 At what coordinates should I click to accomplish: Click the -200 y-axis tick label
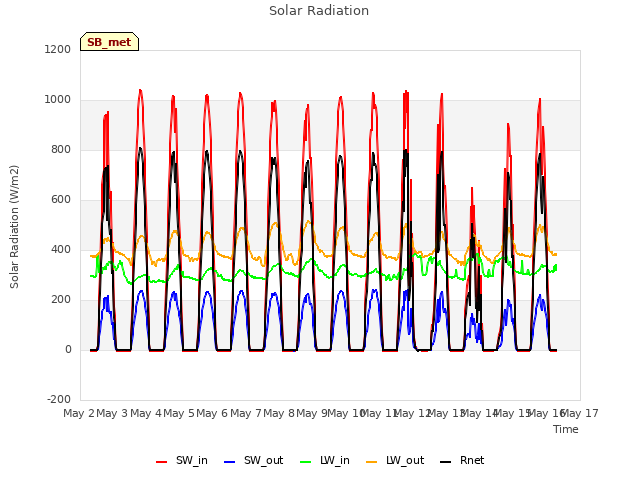tap(59, 400)
